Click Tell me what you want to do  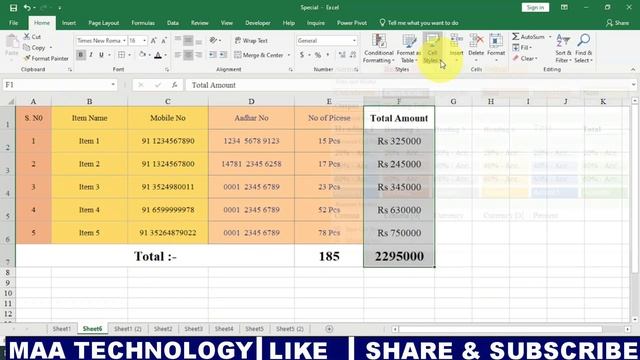[x=419, y=23]
